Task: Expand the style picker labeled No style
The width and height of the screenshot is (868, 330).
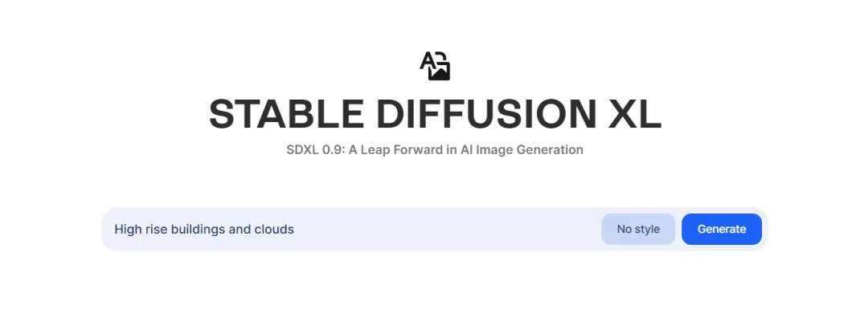Action: (638, 229)
